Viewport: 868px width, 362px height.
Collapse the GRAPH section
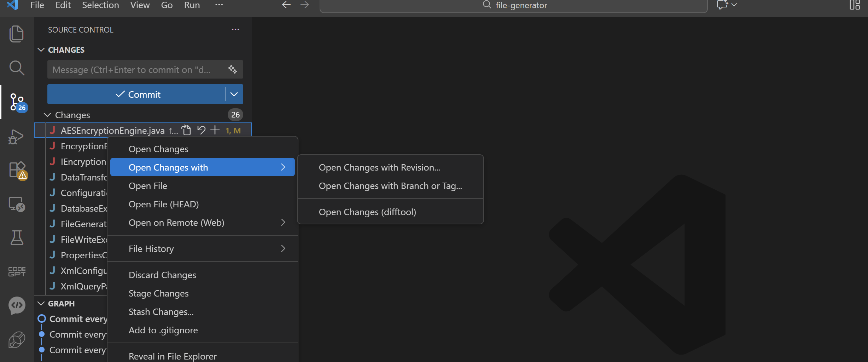click(x=41, y=304)
